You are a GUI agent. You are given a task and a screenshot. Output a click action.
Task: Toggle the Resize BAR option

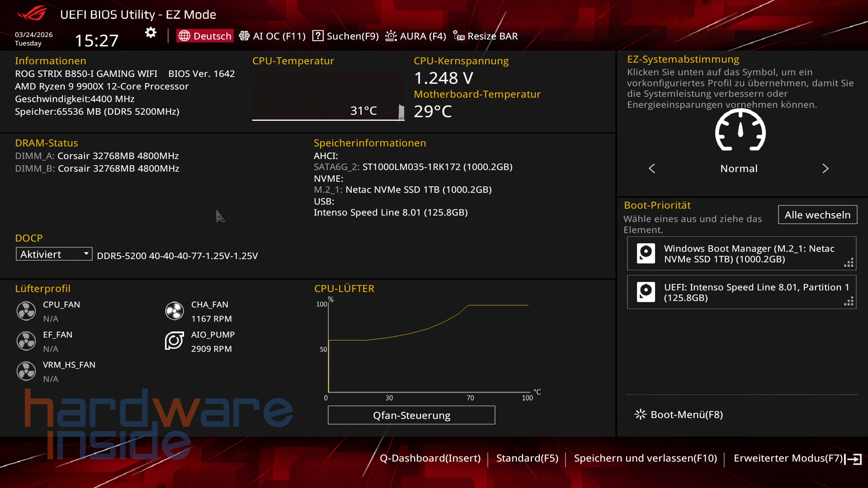(486, 36)
